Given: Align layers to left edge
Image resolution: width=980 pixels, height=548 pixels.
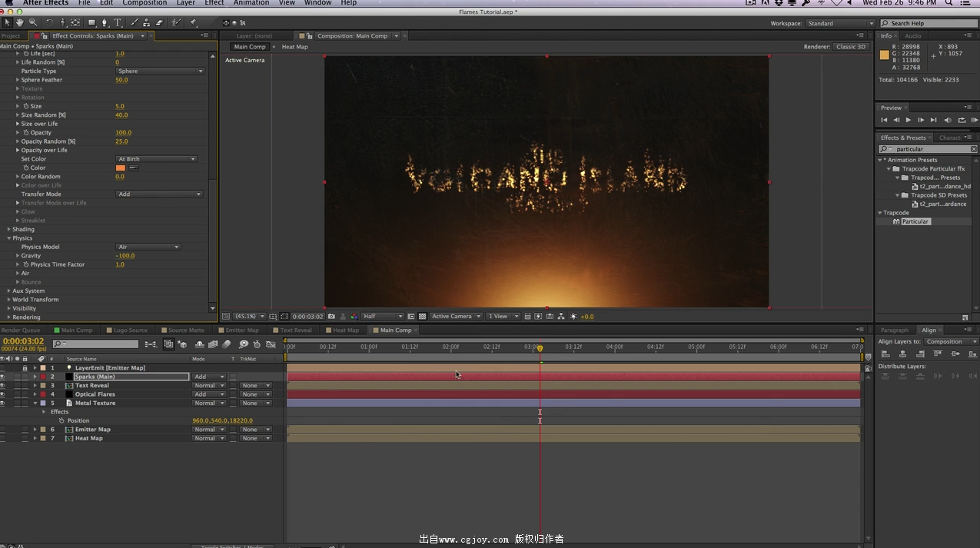Looking at the screenshot, I should [885, 354].
